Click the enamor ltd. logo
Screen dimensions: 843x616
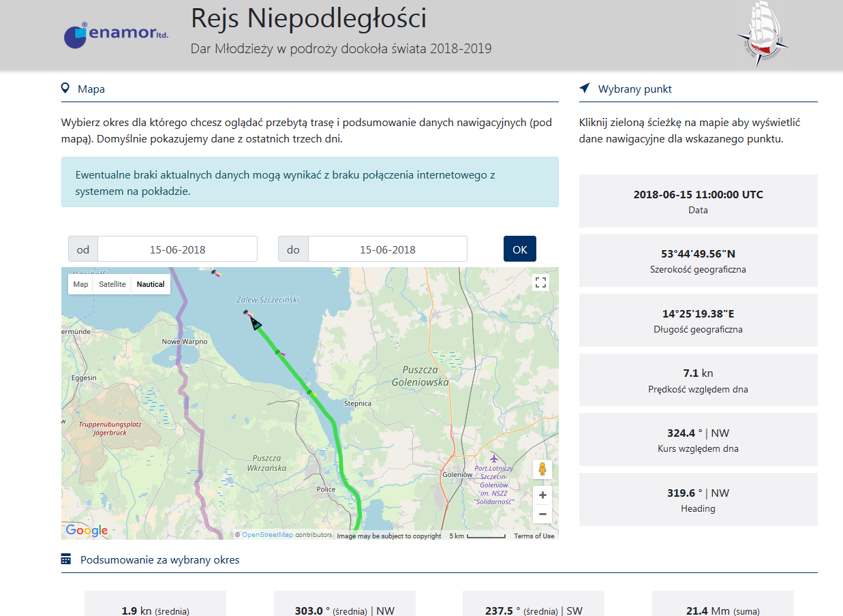point(116,35)
